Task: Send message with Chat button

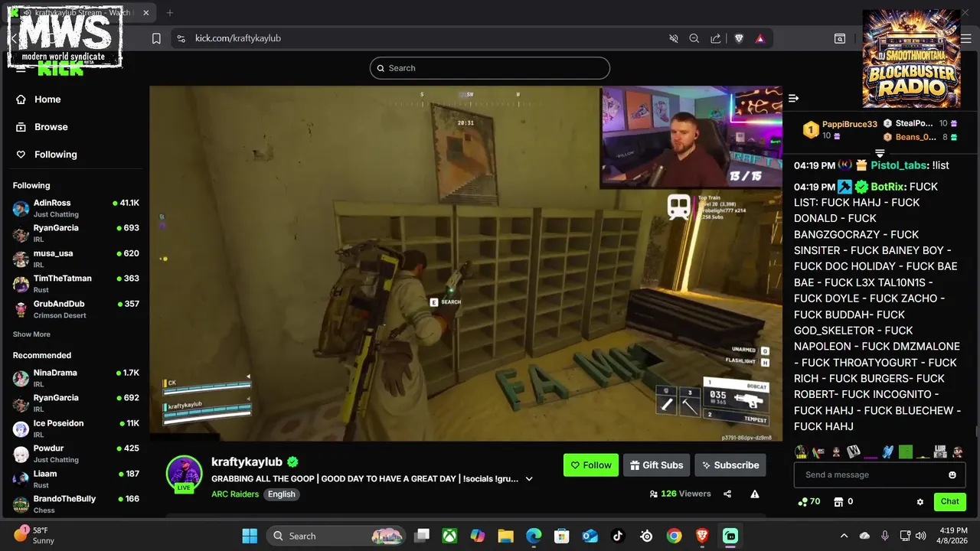Action: pos(950,502)
